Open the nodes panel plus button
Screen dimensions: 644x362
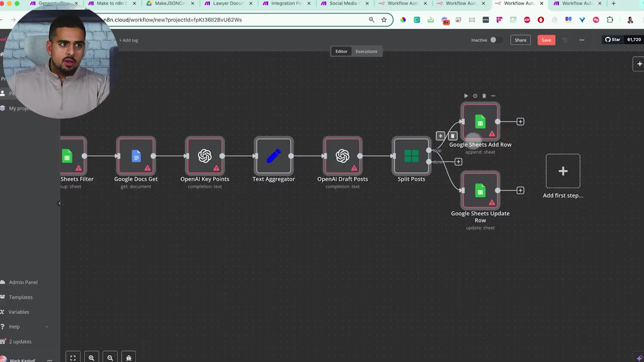coord(639,64)
